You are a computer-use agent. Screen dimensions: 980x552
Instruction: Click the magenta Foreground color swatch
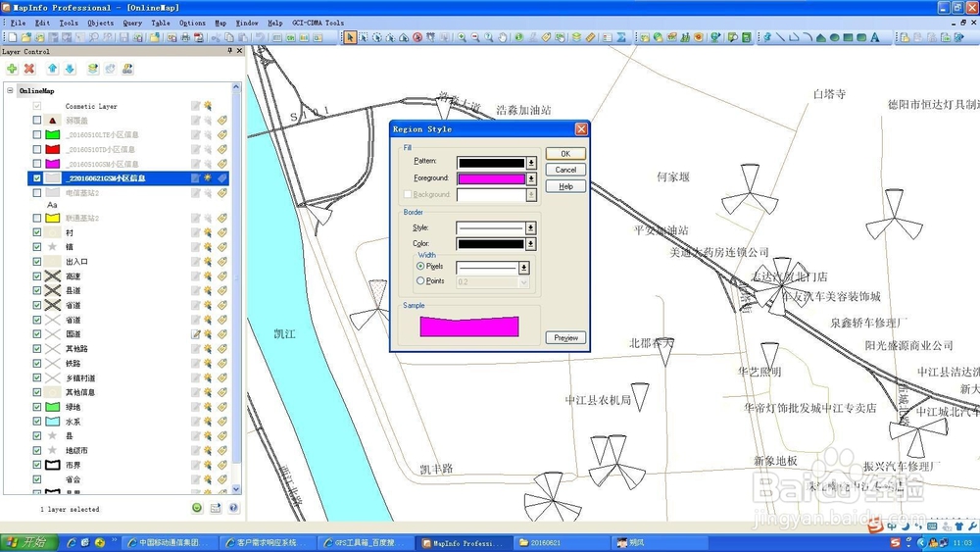point(491,178)
